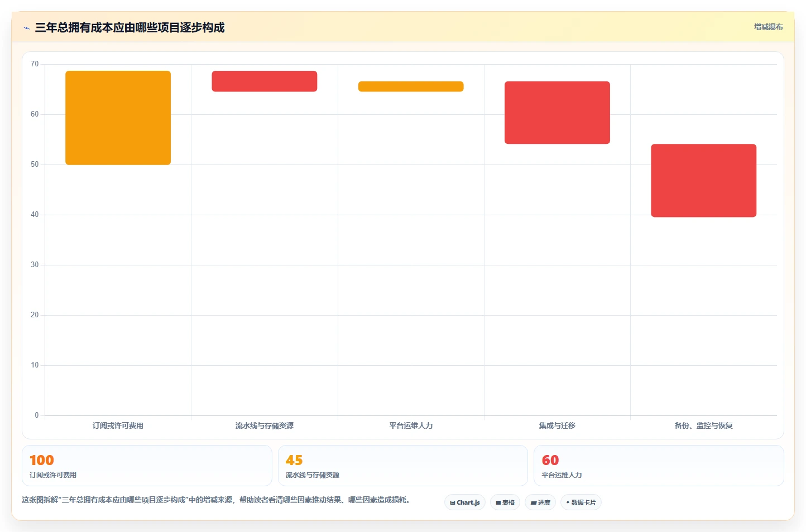Select the 表格 tag chip
This screenshot has height=532, width=806.
tap(505, 502)
